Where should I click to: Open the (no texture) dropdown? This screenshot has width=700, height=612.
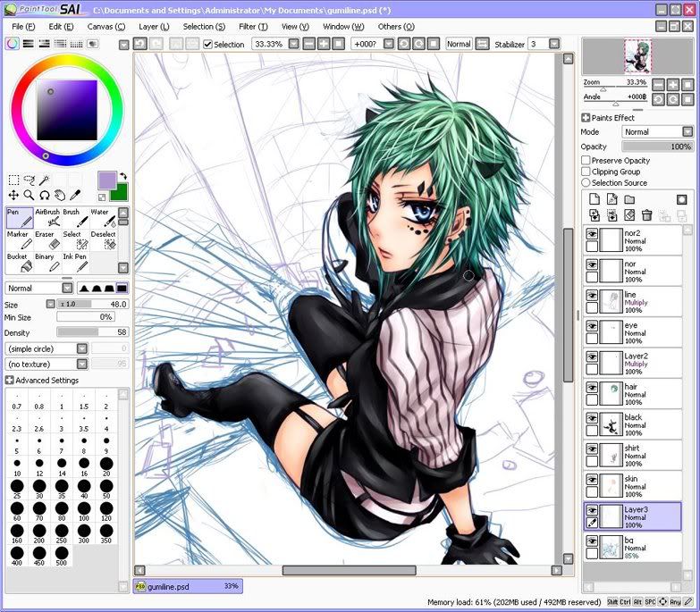click(81, 364)
